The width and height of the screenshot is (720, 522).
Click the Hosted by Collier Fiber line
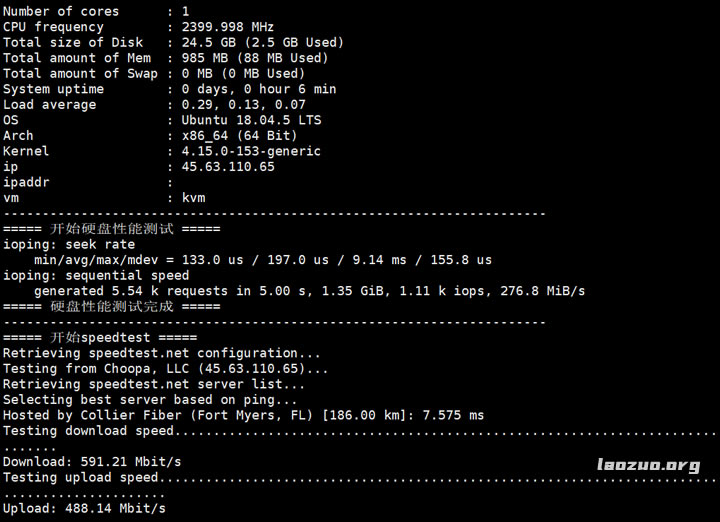tap(243, 415)
